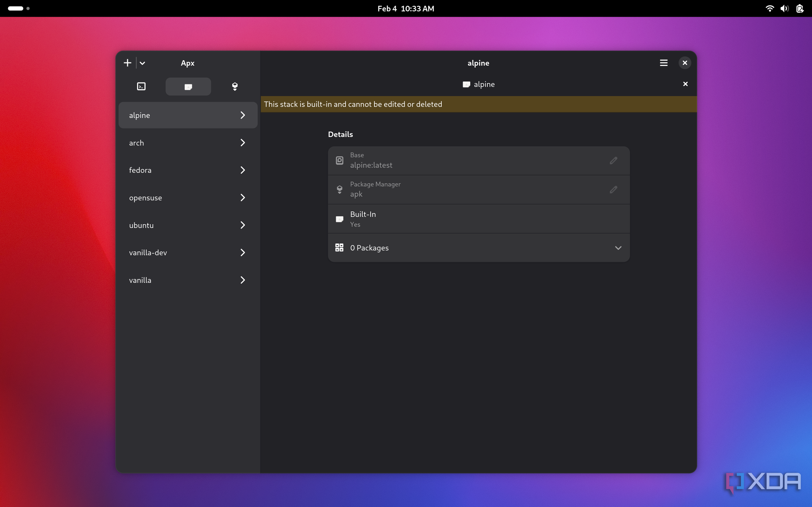Click the Base container icon
Image resolution: width=812 pixels, height=507 pixels.
click(339, 161)
